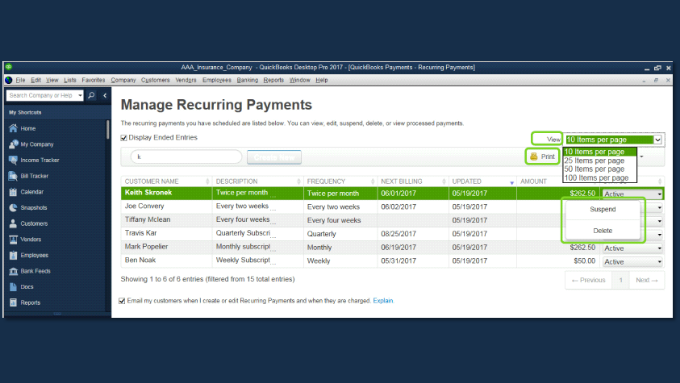Select the Travis Kar row

click(x=392, y=233)
